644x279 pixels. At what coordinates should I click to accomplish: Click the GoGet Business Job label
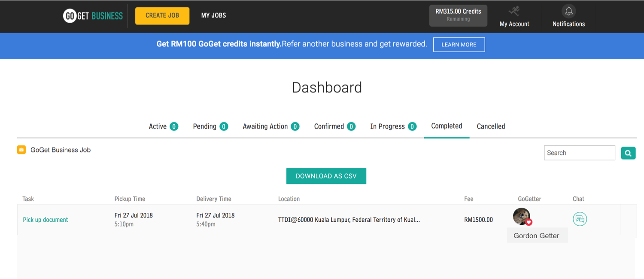[61, 150]
